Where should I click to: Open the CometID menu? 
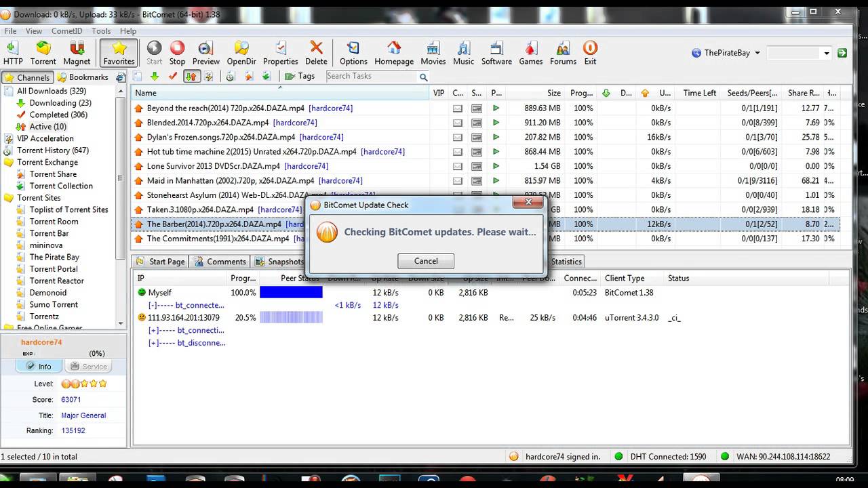[67, 31]
